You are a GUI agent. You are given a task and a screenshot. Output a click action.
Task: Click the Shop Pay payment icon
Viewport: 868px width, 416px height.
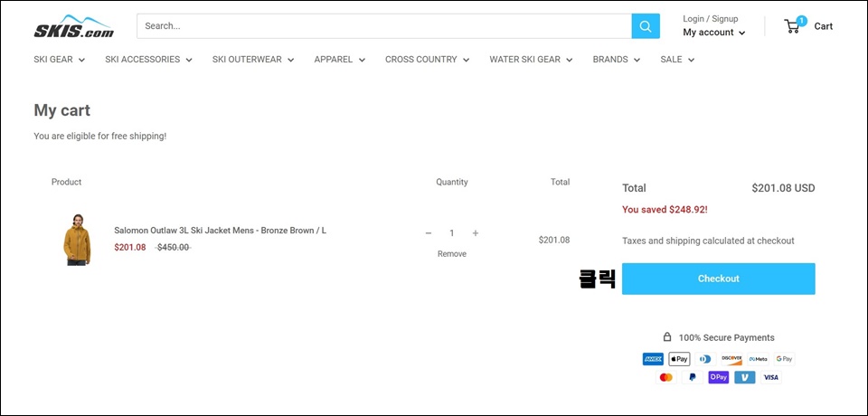(719, 377)
